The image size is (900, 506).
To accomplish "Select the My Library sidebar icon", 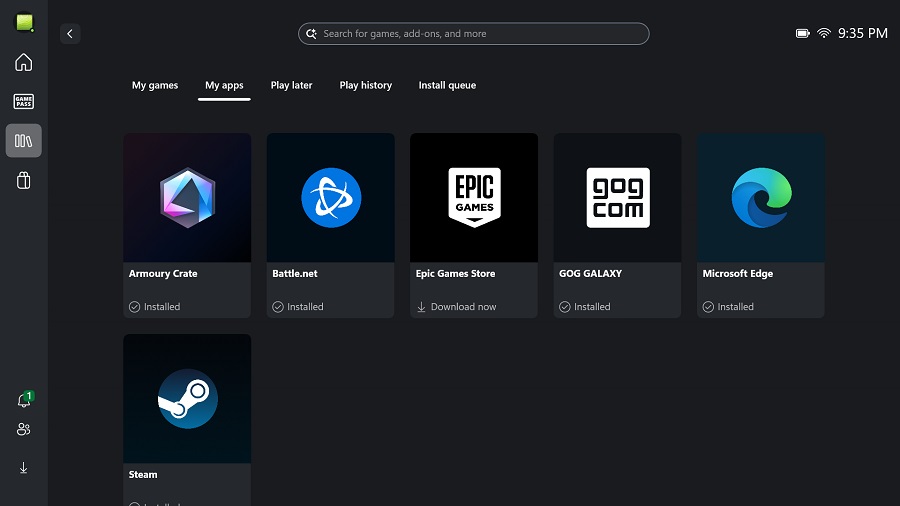I will (x=23, y=141).
